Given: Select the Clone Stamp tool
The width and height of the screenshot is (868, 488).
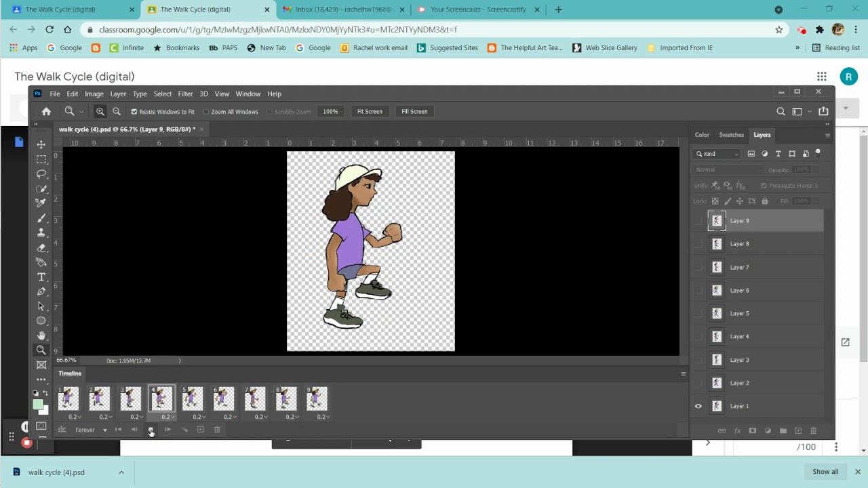Looking at the screenshot, I should click(41, 232).
